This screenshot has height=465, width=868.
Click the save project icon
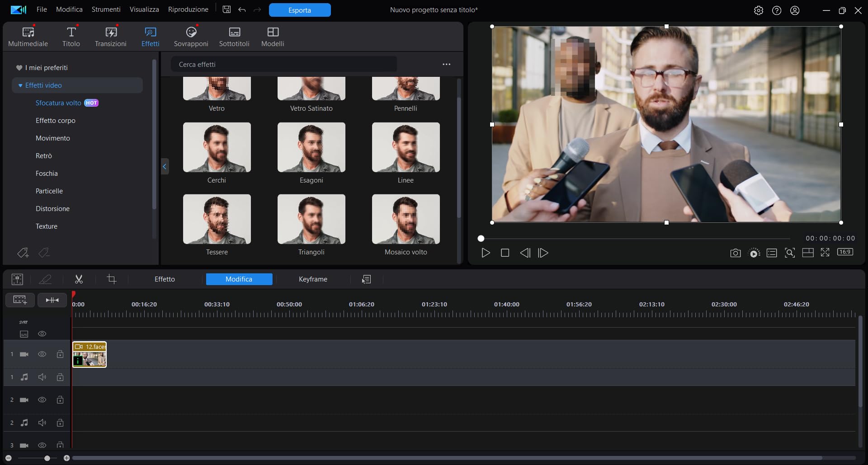(226, 9)
